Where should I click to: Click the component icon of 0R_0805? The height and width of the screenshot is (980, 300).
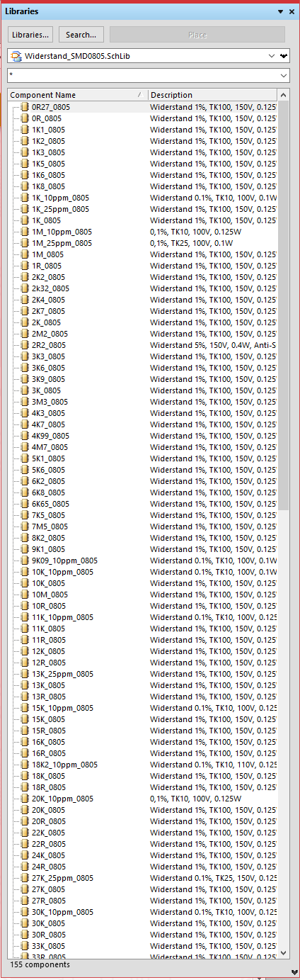click(x=25, y=118)
